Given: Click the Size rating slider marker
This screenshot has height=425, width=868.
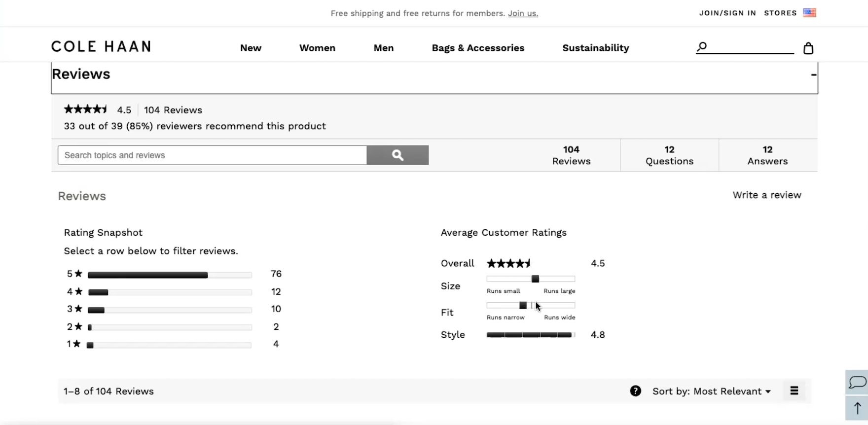Looking at the screenshot, I should coord(535,279).
